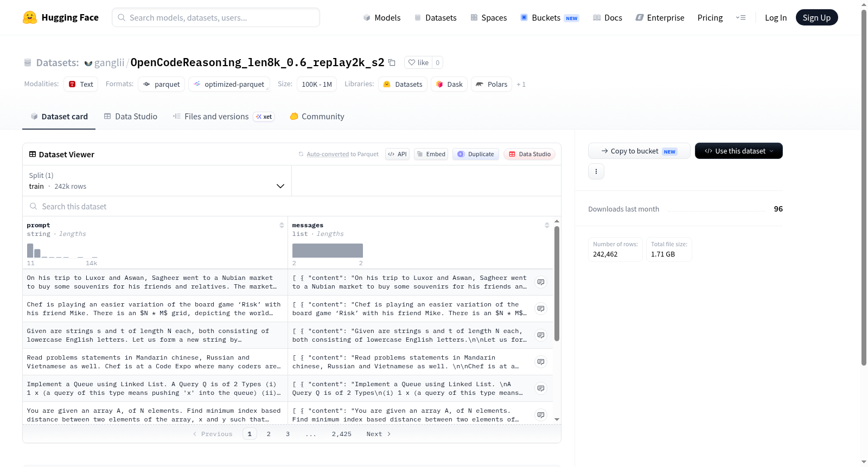
Task: Click the ganglii user avatar
Action: [88, 63]
